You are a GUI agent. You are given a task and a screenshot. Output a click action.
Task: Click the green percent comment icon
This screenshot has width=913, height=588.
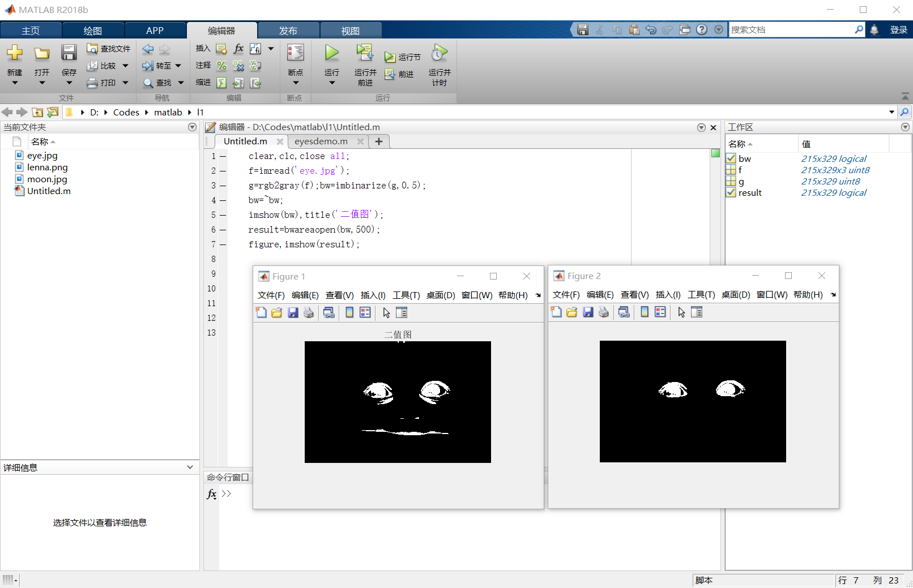(x=221, y=66)
